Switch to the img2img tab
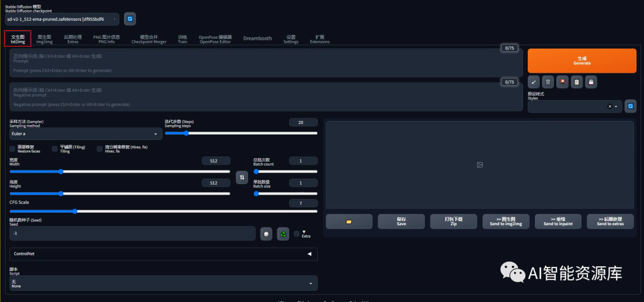Image resolution: width=644 pixels, height=302 pixels. coord(44,39)
